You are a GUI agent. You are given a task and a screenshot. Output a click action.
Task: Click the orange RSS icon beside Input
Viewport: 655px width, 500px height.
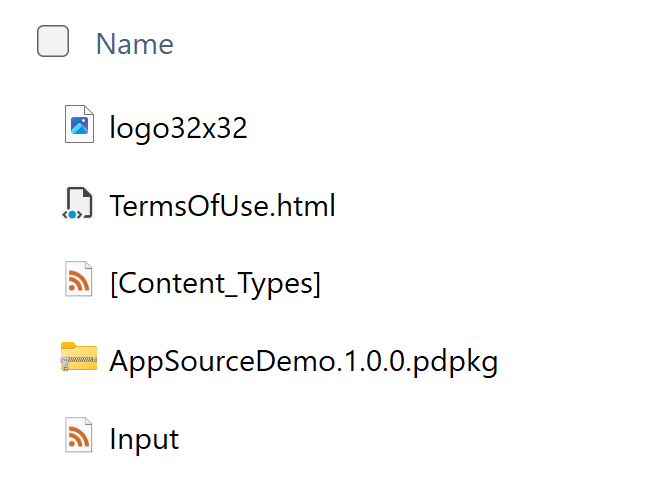79,436
